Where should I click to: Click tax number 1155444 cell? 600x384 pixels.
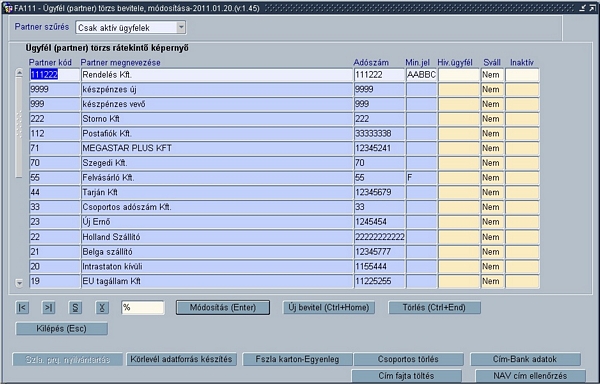pos(379,266)
